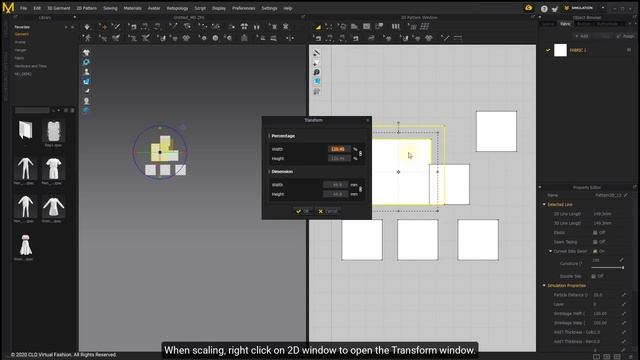Click the edit icon beside Shrinkage Weft
The height and width of the screenshot is (360, 640).
coord(624,313)
